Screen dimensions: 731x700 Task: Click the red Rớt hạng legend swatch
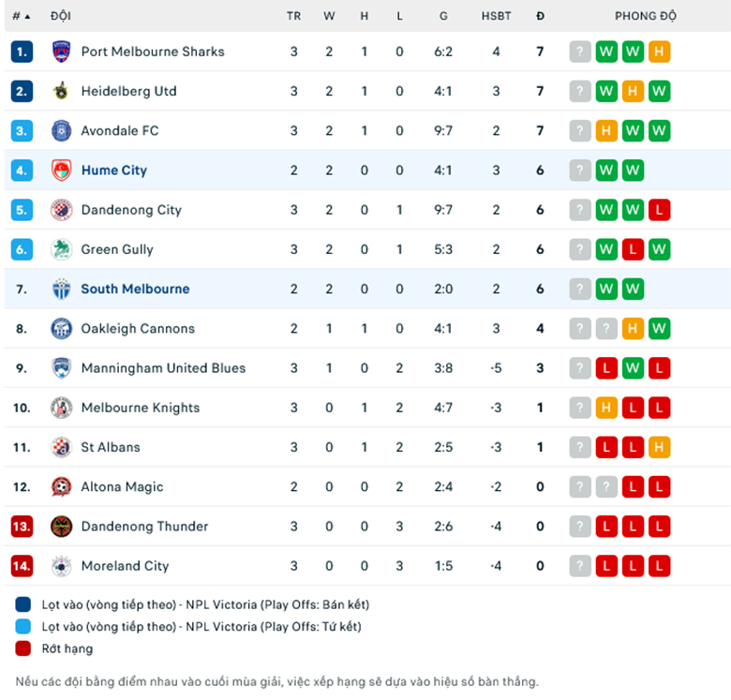point(22,648)
